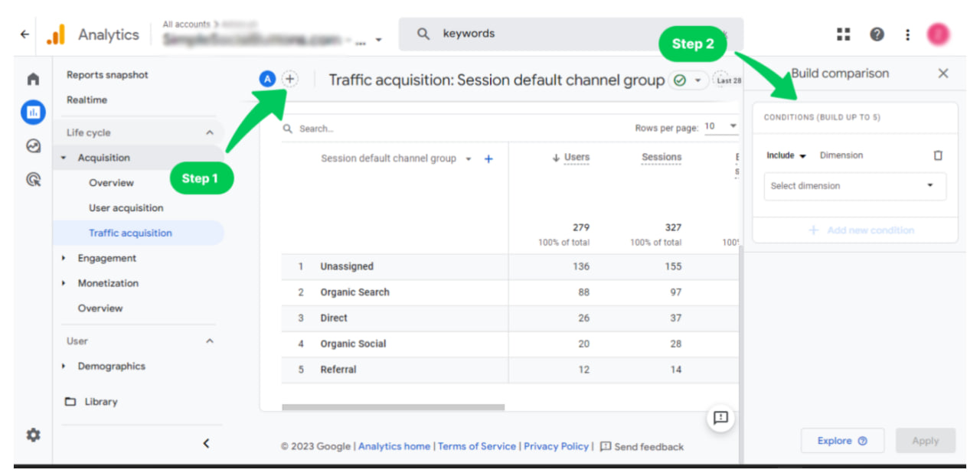Open the Home icon in the left rail
This screenshot has width=980, height=473.
(32, 79)
